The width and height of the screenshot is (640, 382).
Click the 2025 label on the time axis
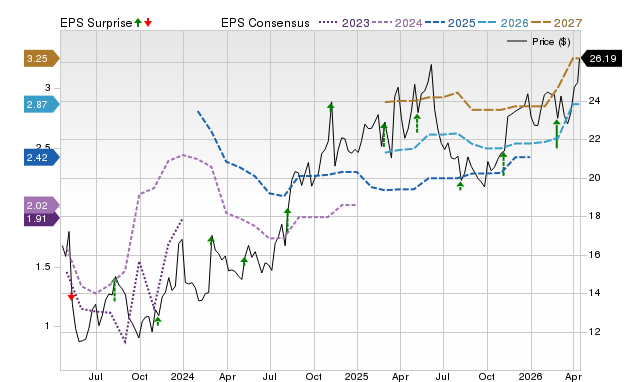point(356,376)
